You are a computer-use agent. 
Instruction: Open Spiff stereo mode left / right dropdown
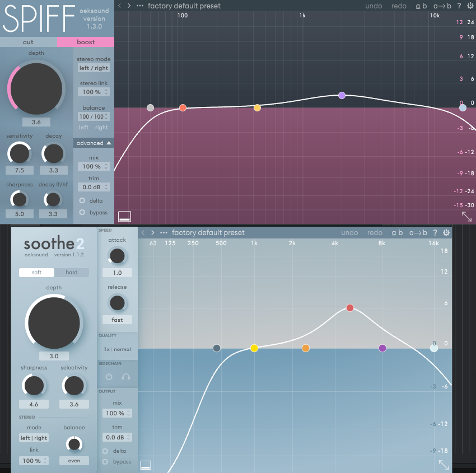[x=94, y=68]
